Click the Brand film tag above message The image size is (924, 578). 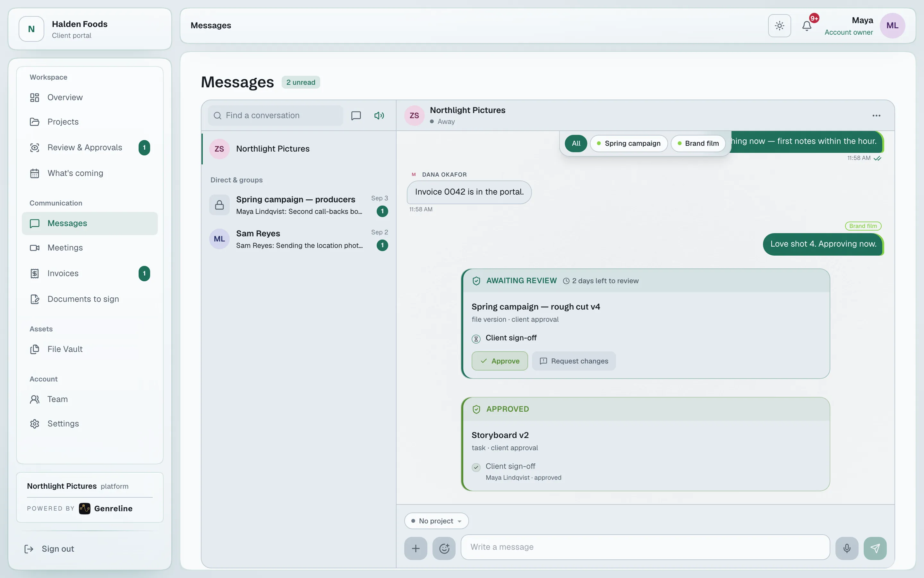pyautogui.click(x=863, y=226)
